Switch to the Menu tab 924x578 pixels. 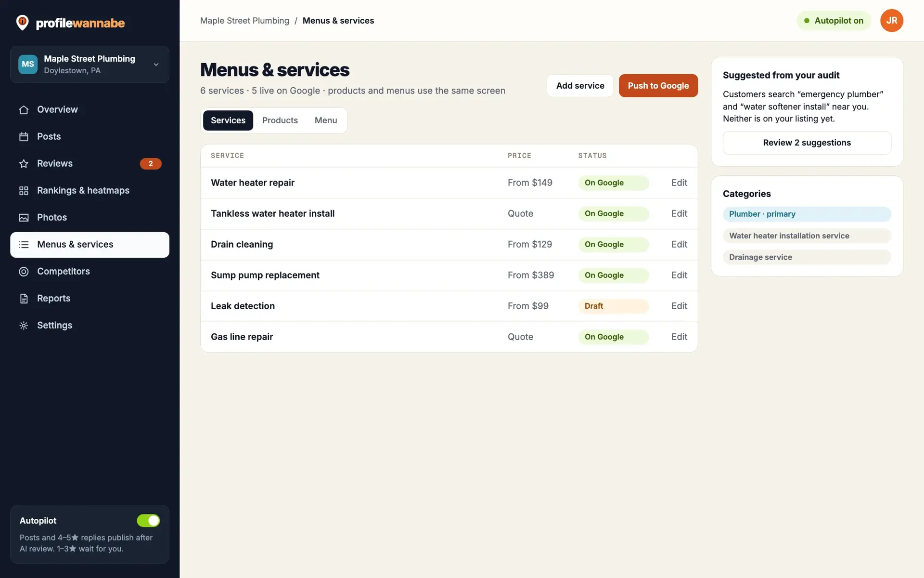point(326,120)
